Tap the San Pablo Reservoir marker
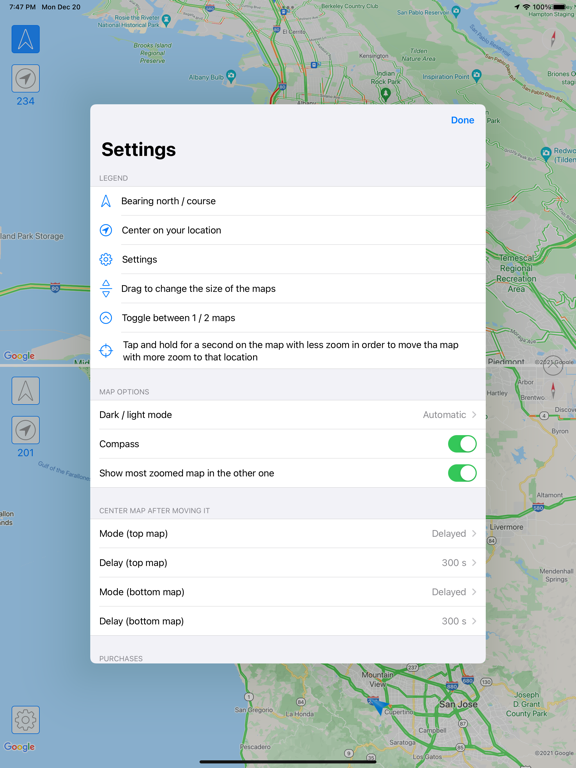Image resolution: width=576 pixels, height=768 pixels. click(456, 11)
